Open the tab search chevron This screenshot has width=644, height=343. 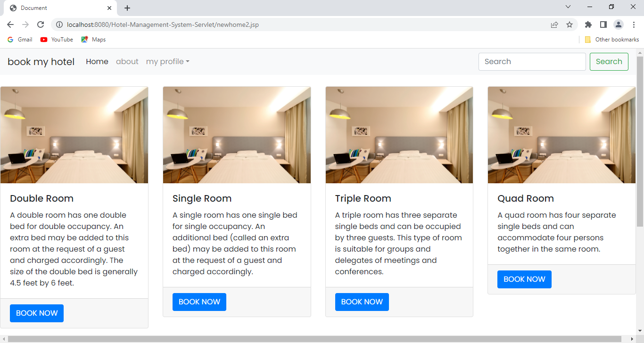[x=568, y=7]
